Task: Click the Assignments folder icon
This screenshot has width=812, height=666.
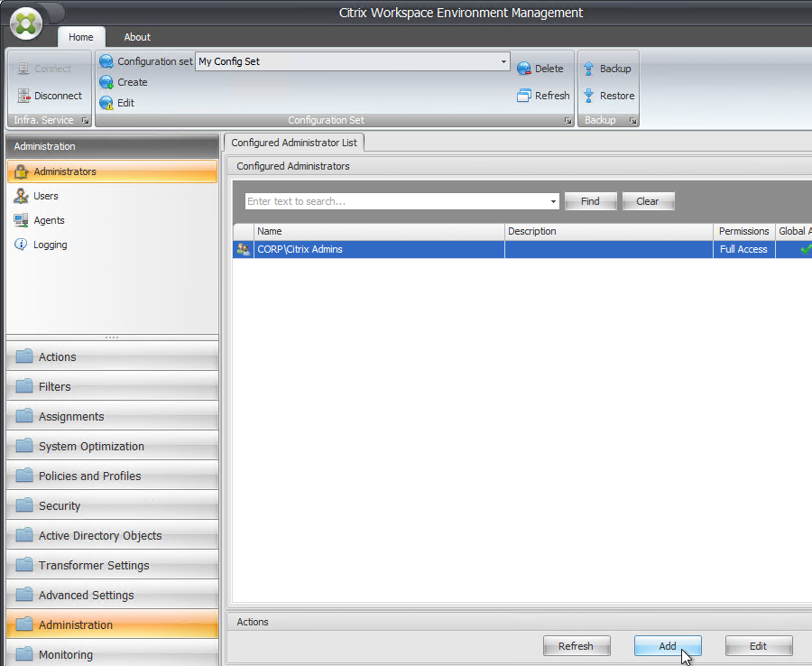Action: (x=23, y=416)
